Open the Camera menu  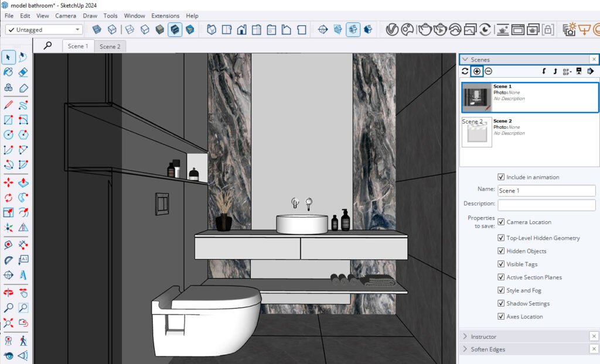tap(66, 16)
